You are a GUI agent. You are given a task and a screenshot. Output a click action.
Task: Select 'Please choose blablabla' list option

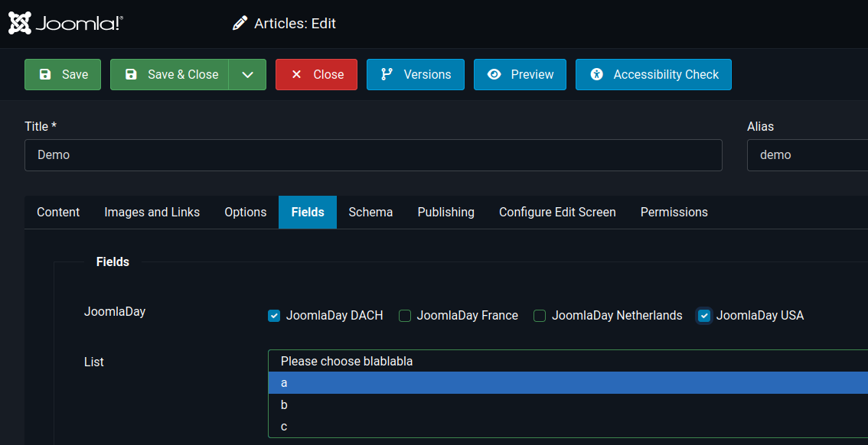pyautogui.click(x=568, y=361)
